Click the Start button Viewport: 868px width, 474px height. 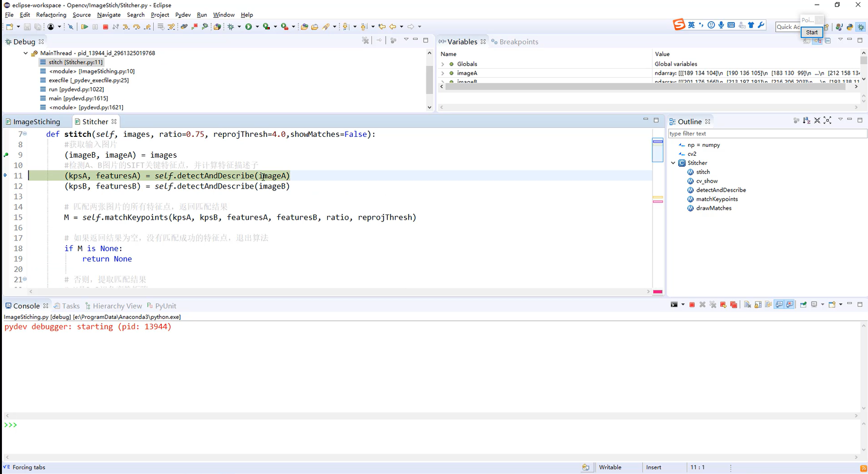pos(812,32)
